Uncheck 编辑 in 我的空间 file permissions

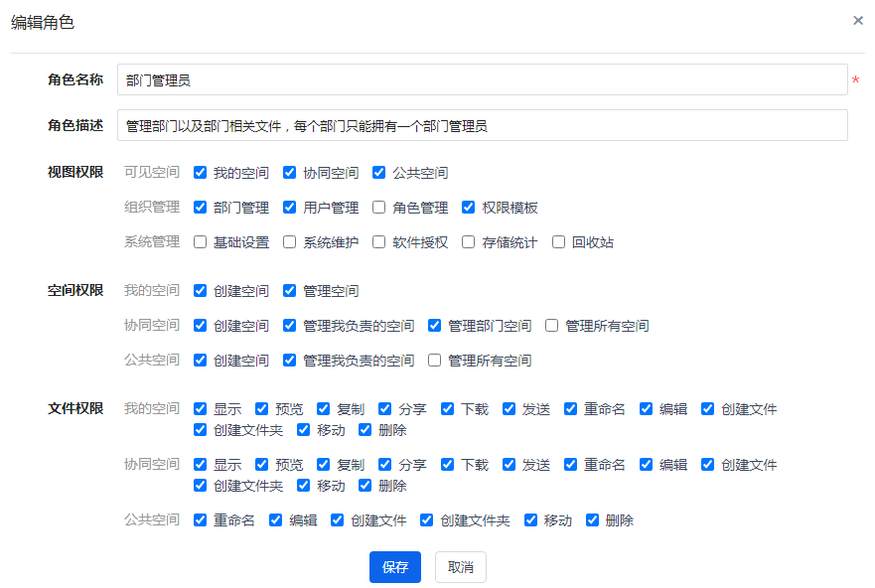[646, 409]
